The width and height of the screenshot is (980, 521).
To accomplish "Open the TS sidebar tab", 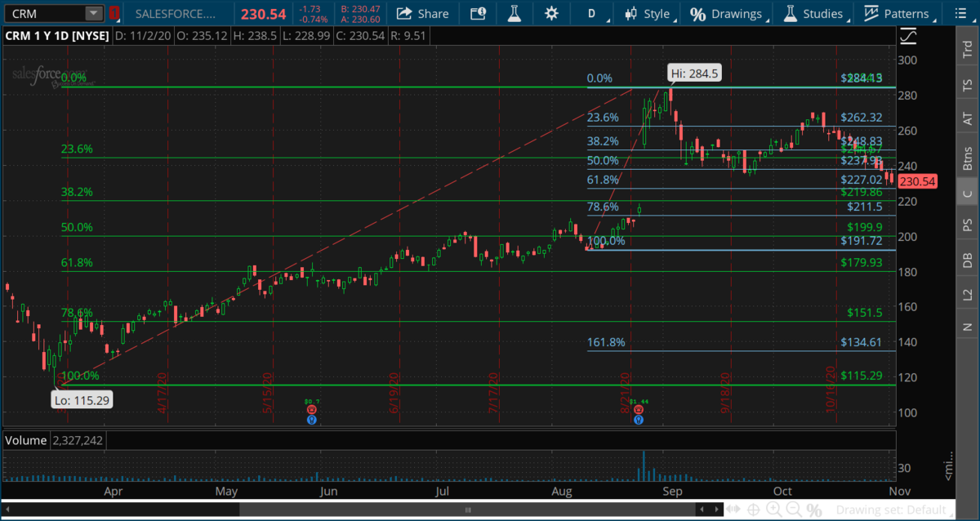I will tap(968, 84).
